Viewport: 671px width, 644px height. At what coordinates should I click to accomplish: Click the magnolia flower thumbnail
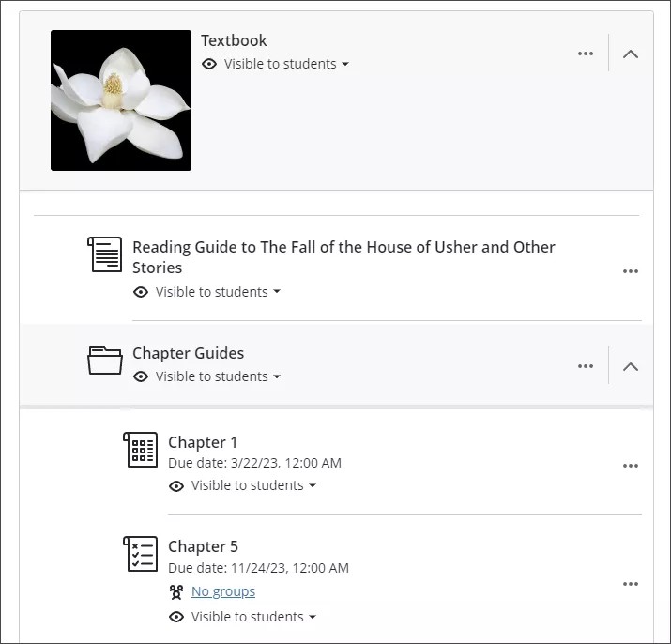121,100
